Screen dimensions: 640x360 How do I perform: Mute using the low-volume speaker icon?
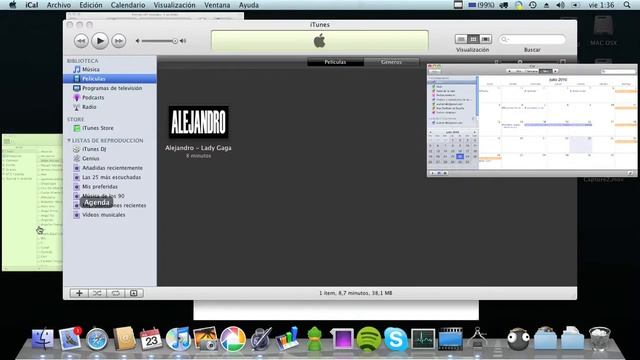[x=138, y=41]
